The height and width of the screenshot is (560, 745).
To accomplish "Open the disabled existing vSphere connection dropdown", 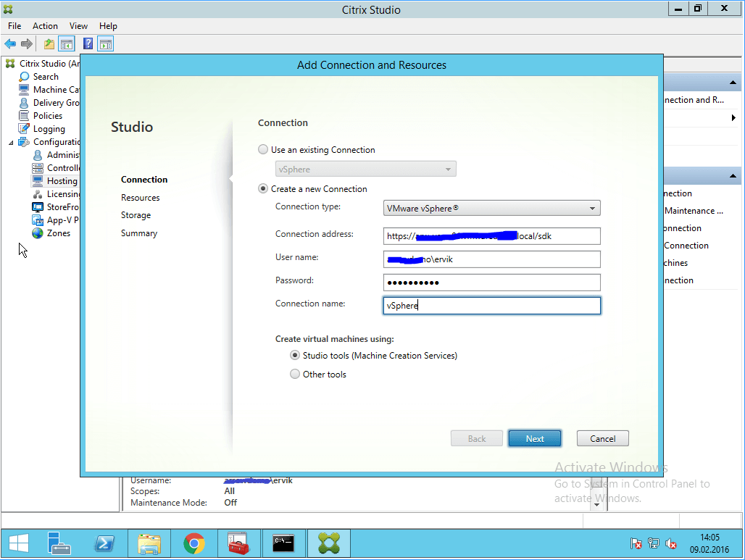I will tap(366, 169).
